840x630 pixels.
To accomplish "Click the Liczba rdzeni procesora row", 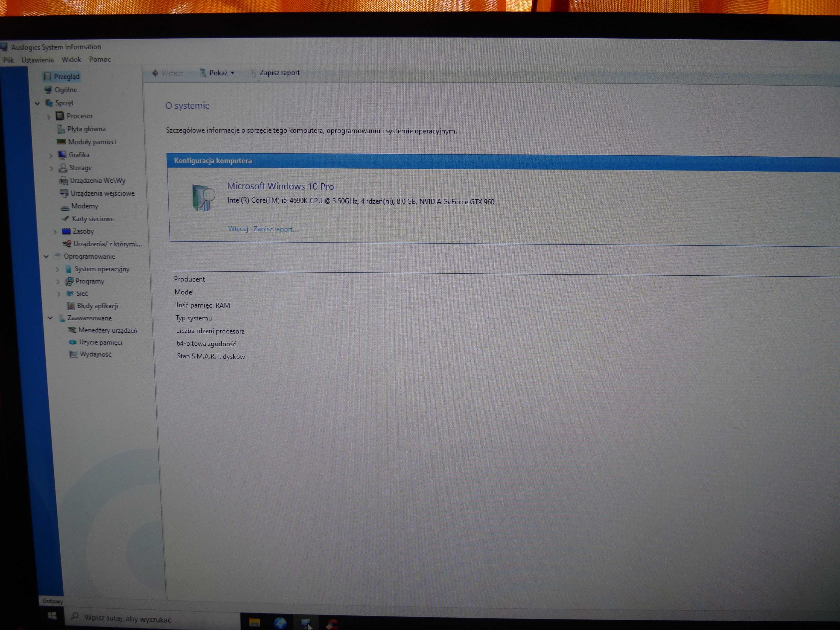I will (x=210, y=331).
